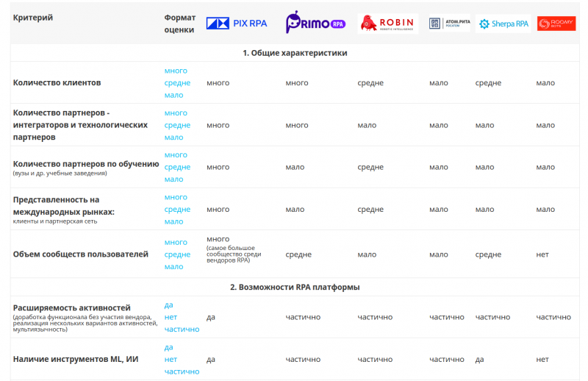Click Sherpa value 'да' for Наличие инструментов ML
This screenshot has height=381, width=588.
pyautogui.click(x=480, y=360)
